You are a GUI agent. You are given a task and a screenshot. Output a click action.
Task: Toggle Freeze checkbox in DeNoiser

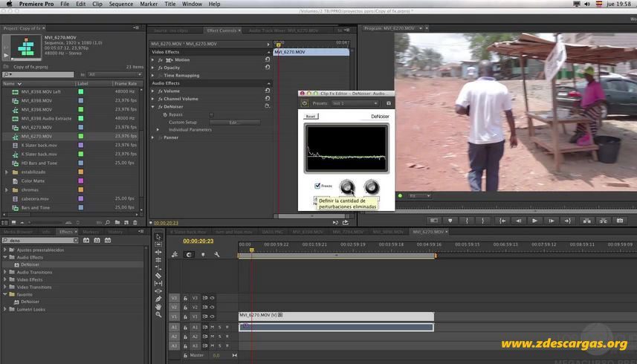click(x=317, y=186)
